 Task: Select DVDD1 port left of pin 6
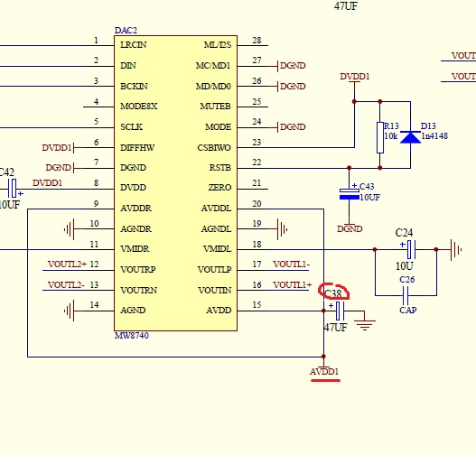58,148
